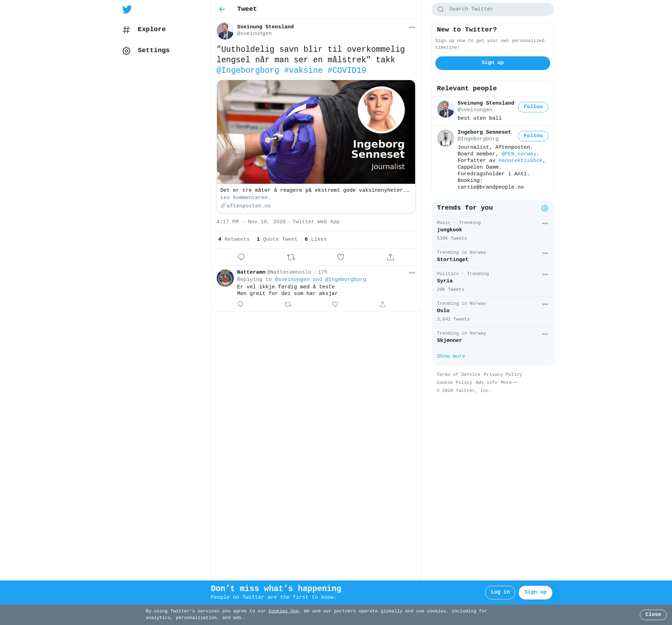
Task: Retweet the main tweet
Action: click(291, 257)
